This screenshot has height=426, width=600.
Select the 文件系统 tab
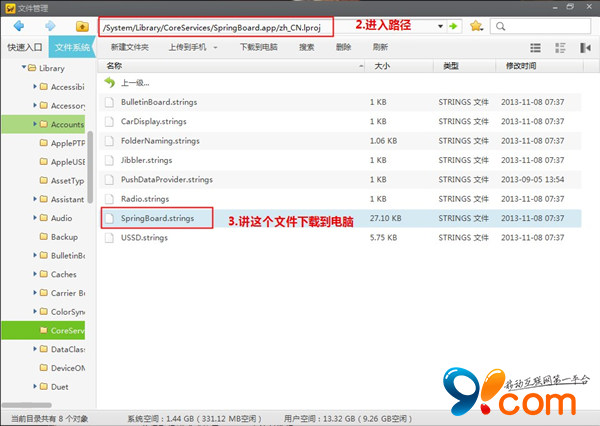coord(73,47)
